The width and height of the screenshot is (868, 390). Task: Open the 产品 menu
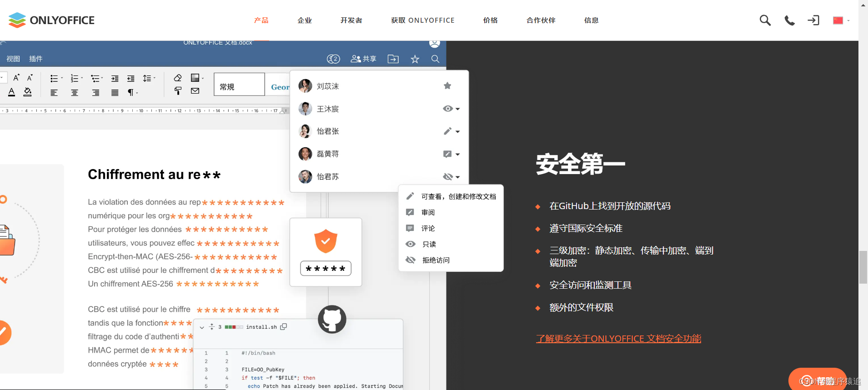261,20
